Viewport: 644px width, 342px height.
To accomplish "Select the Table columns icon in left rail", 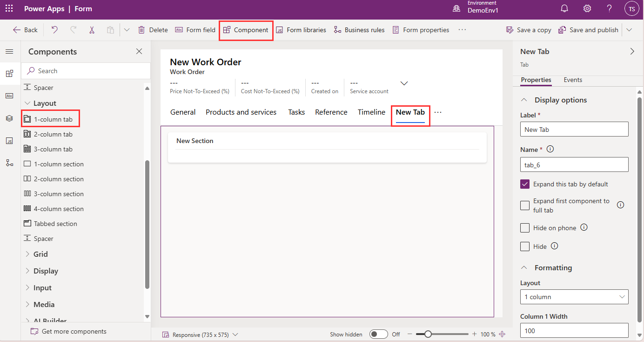I will [x=9, y=96].
